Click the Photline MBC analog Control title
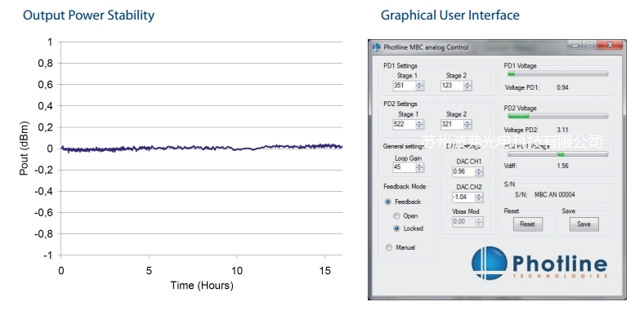Image resolution: width=644 pixels, height=315 pixels. (x=426, y=47)
